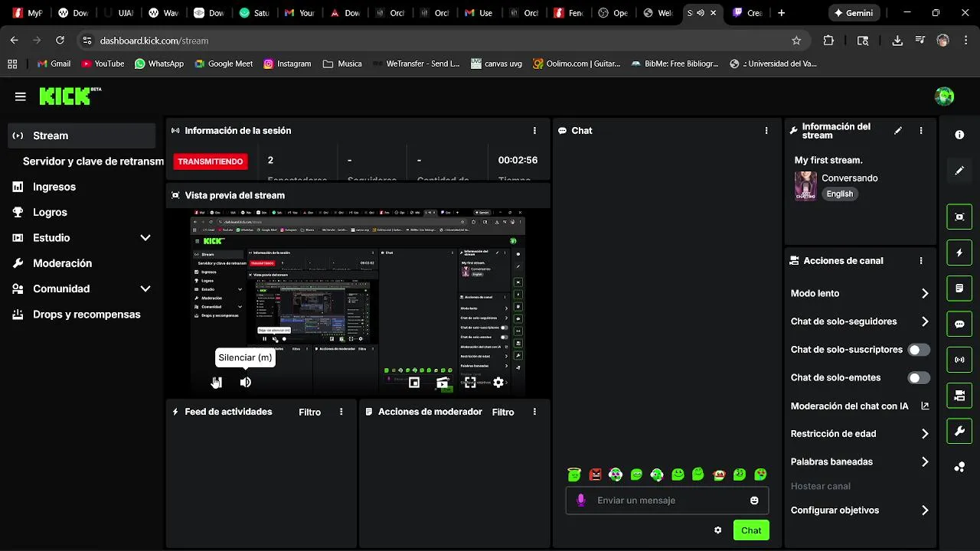Toggle wrench stream info icon in right sidebar
980x551 pixels.
click(x=959, y=431)
